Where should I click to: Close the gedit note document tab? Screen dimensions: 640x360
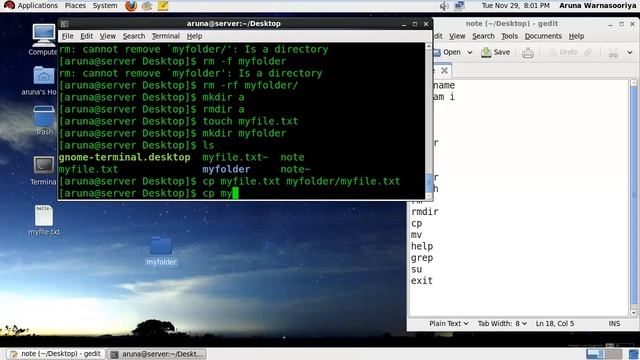(x=444, y=71)
